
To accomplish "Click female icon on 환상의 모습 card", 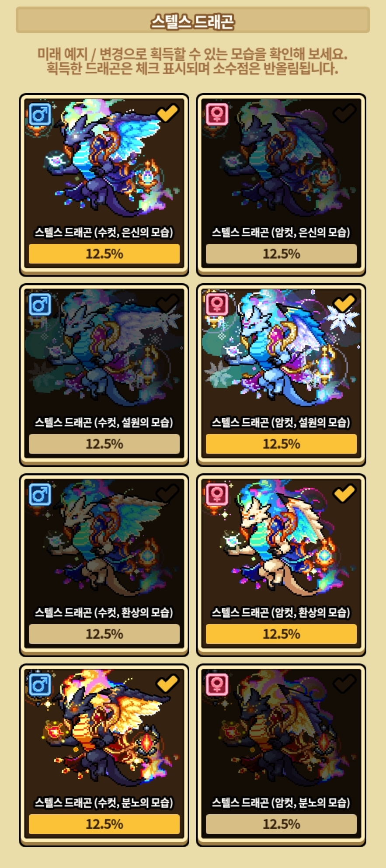I will [217, 495].
